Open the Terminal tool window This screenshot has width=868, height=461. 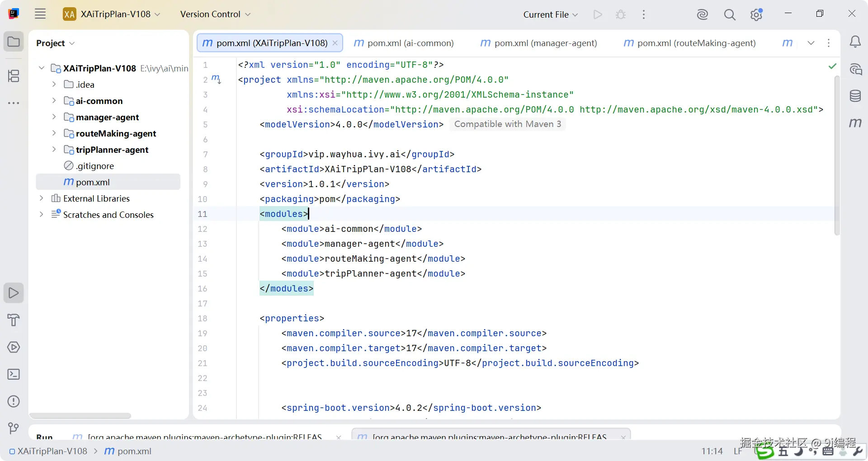(14, 374)
